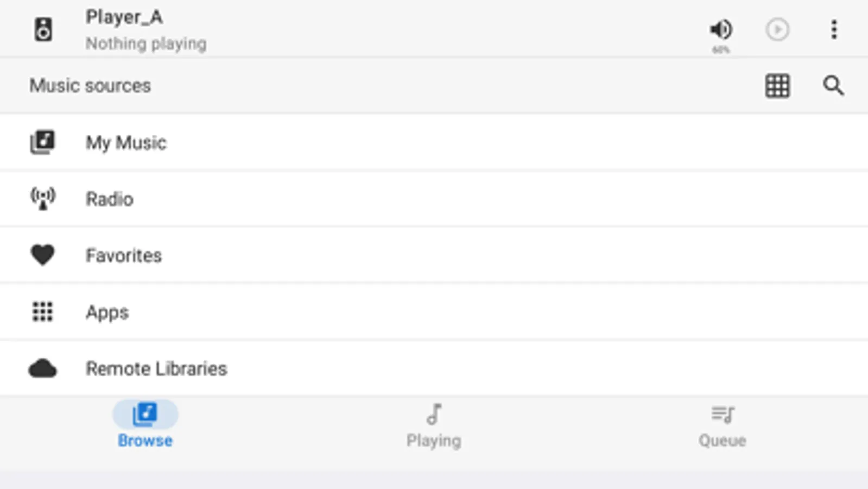Screen dimensions: 868x489
Task: Click the search magnifier icon
Action: coord(833,86)
